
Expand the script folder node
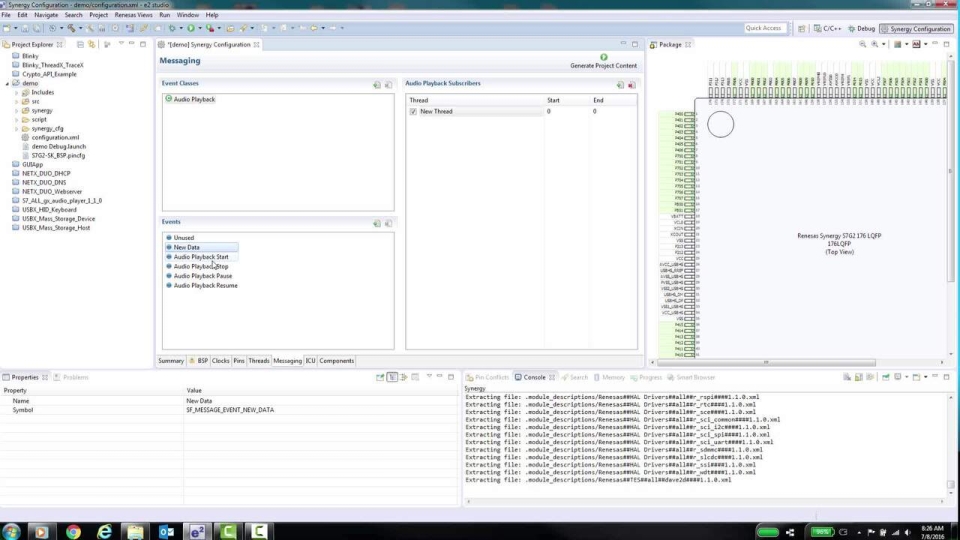coord(17,119)
